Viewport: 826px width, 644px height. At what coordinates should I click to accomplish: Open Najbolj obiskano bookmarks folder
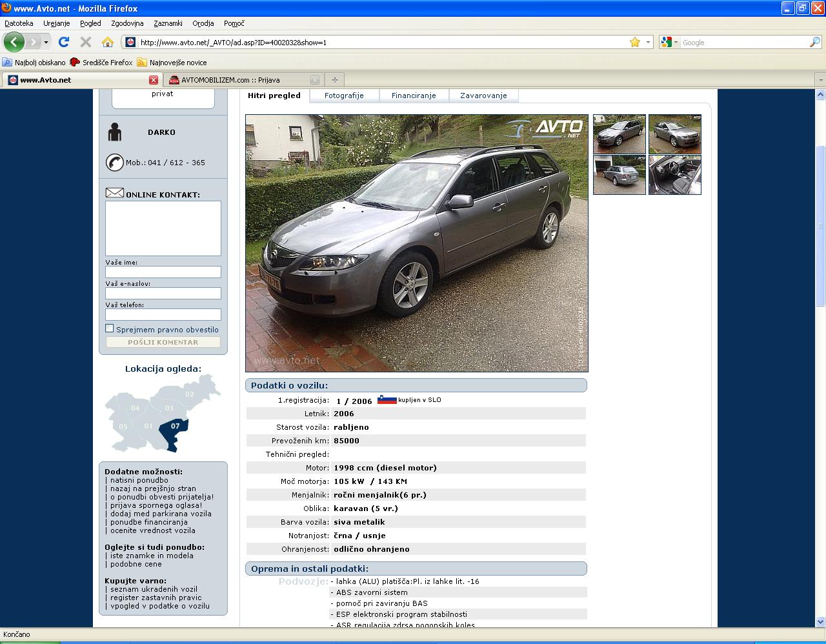point(34,63)
